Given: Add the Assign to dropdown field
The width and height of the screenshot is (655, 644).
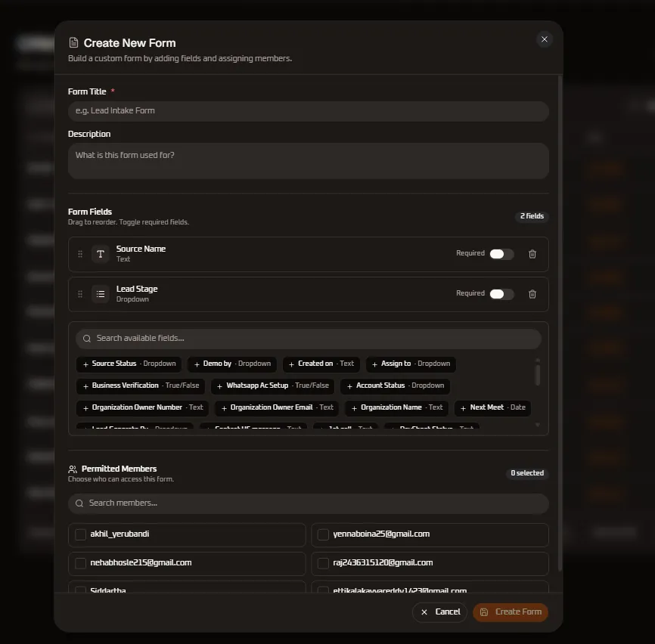Looking at the screenshot, I should coord(411,364).
